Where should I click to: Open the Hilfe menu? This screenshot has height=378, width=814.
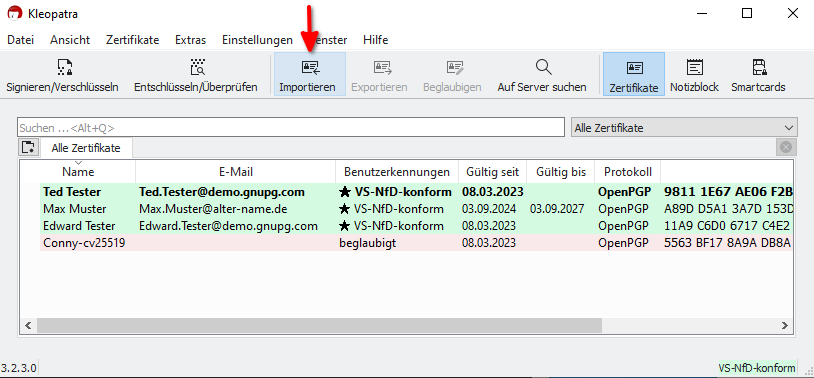(x=376, y=40)
